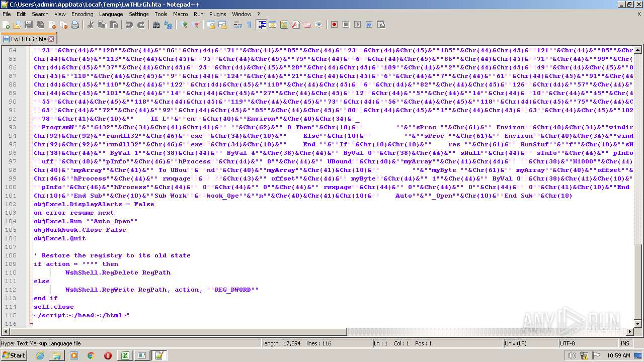Switch to Excel in the taskbar
Image resolution: width=644 pixels, height=362 pixels.
[125, 355]
